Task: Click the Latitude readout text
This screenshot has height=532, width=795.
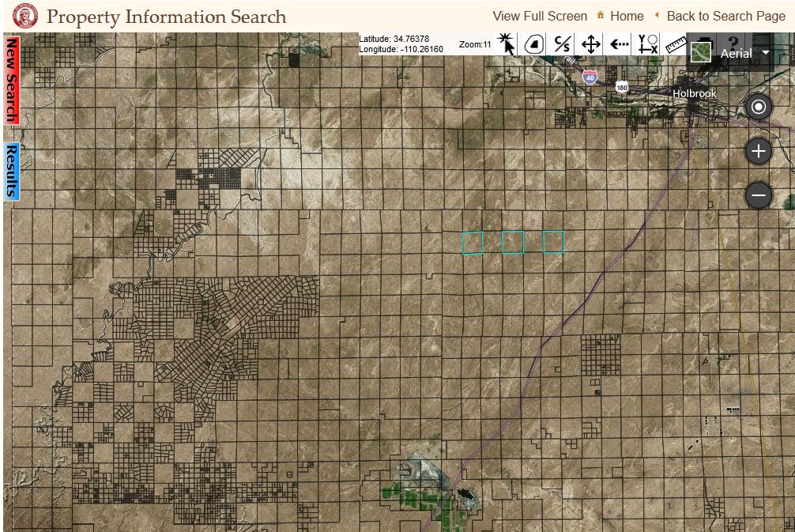Action: (x=394, y=39)
